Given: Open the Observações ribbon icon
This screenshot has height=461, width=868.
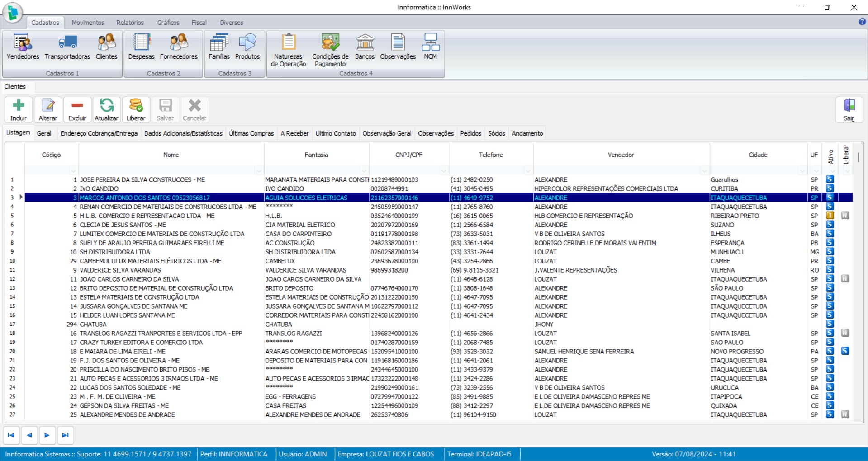Looking at the screenshot, I should [x=398, y=47].
